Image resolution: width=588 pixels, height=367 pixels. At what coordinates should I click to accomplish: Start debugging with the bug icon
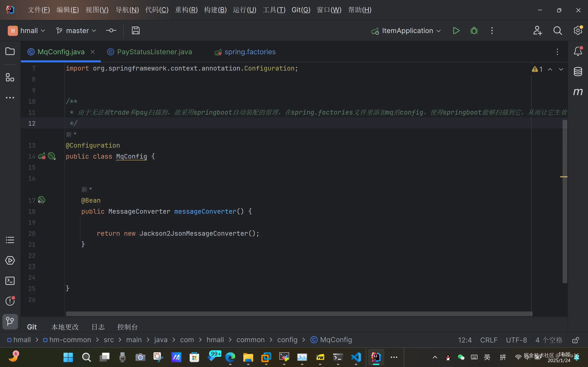click(474, 31)
